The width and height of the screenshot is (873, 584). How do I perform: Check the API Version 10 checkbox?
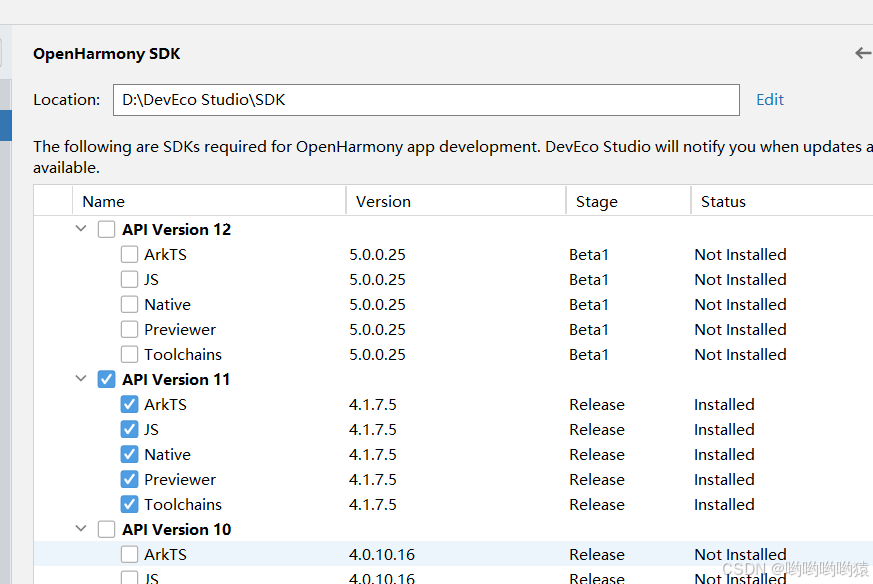click(x=106, y=530)
